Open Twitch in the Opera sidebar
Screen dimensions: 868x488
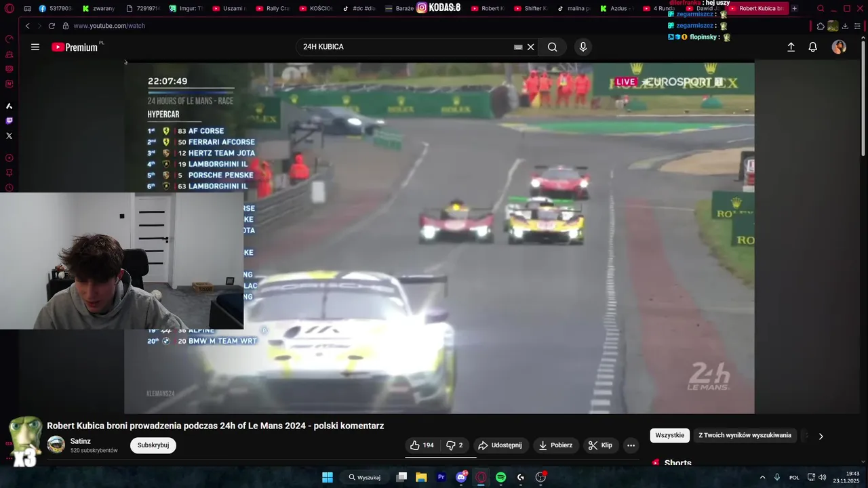pyautogui.click(x=9, y=121)
